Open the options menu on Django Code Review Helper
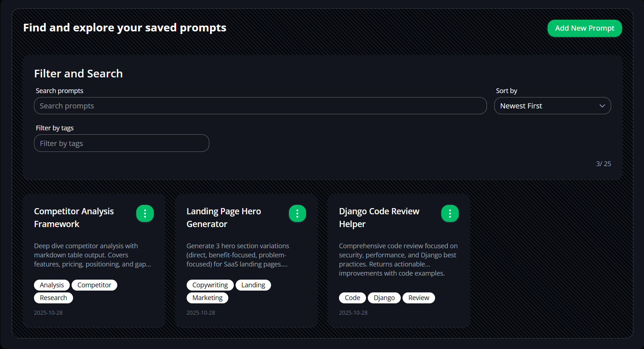The width and height of the screenshot is (644, 349). point(450,213)
